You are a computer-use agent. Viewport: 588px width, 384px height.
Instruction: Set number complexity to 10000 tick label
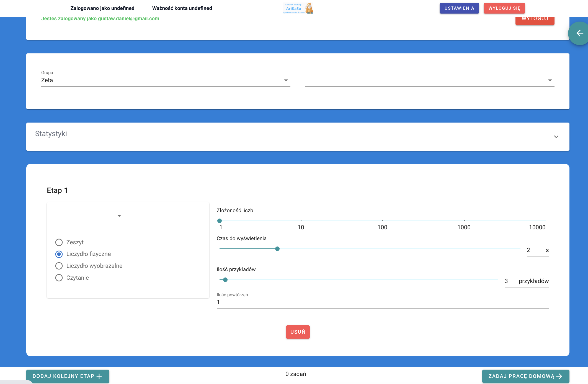(537, 227)
